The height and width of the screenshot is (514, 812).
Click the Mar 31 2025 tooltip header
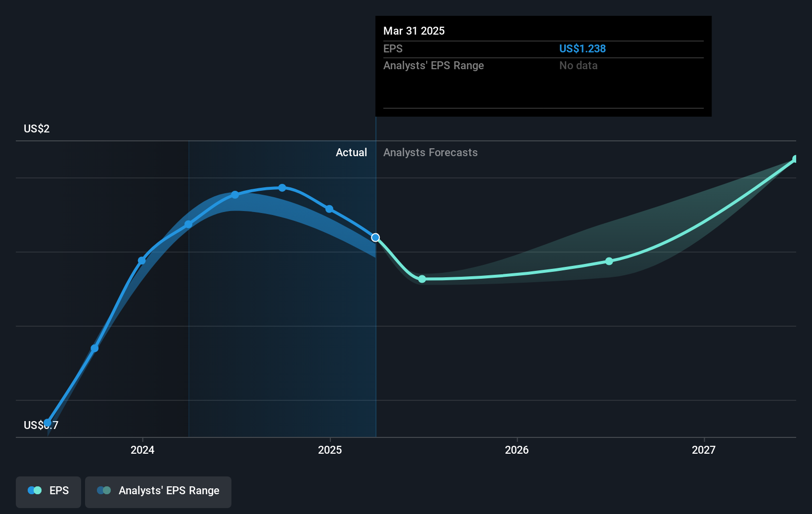coord(414,31)
